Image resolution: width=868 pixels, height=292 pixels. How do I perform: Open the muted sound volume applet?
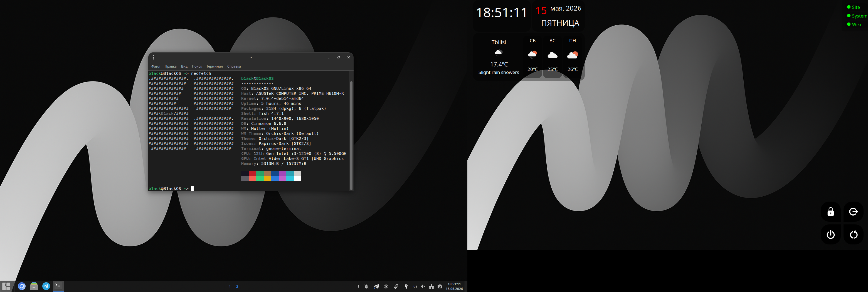(x=423, y=287)
